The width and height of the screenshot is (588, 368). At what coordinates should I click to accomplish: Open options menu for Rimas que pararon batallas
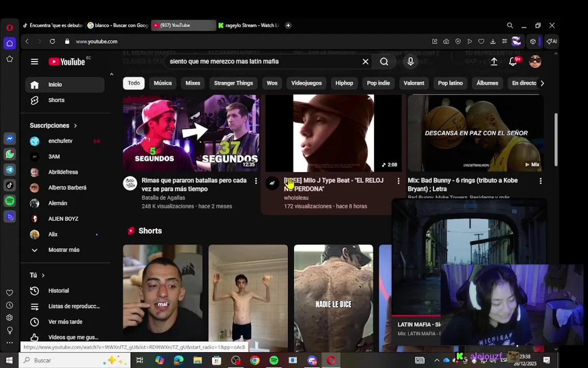tap(256, 181)
